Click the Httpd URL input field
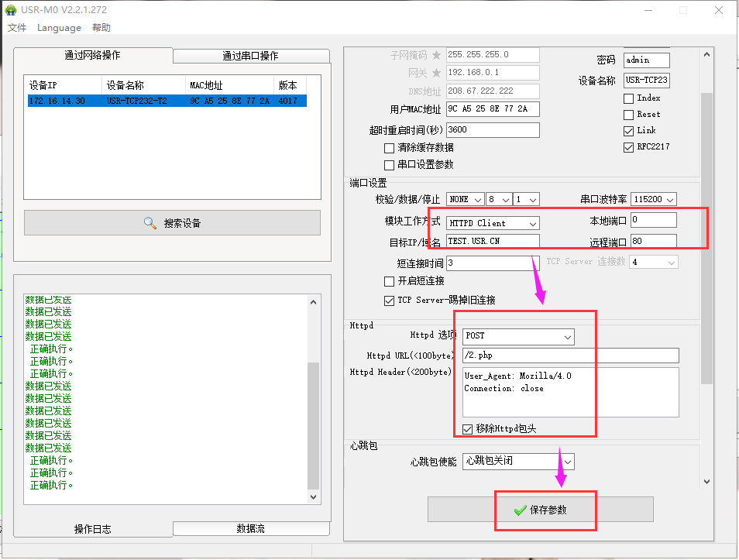 coord(570,356)
